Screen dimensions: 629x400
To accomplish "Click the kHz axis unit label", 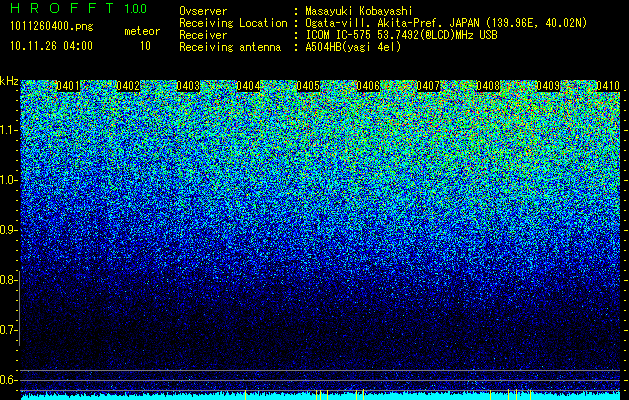I will coord(9,81).
